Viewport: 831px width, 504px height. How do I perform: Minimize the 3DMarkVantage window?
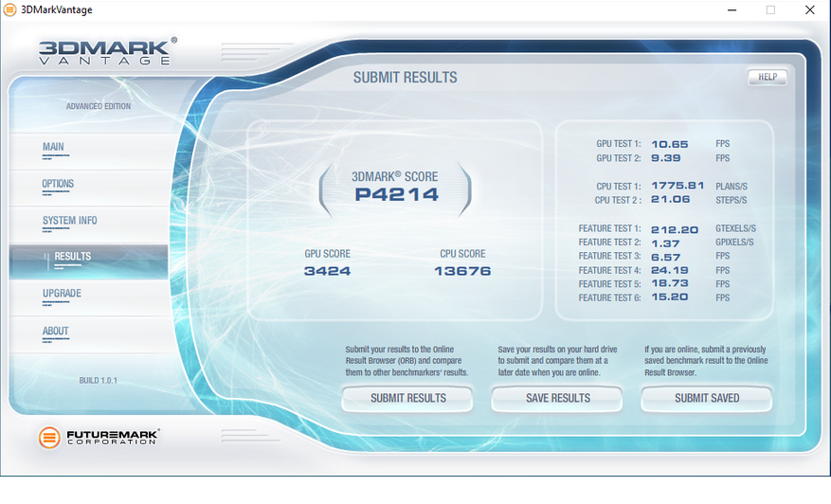point(732,10)
